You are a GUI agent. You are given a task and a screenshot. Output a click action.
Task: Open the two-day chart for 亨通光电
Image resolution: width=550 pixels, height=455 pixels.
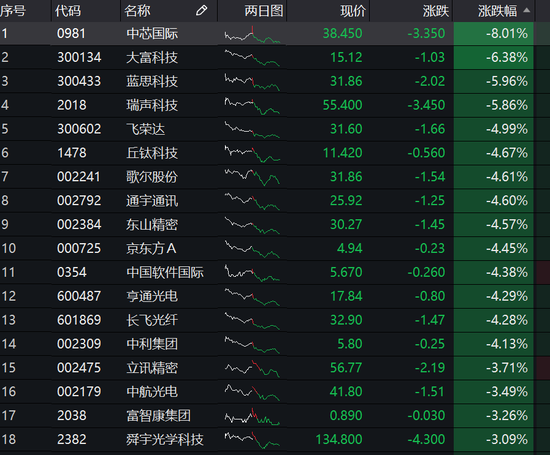point(252,296)
